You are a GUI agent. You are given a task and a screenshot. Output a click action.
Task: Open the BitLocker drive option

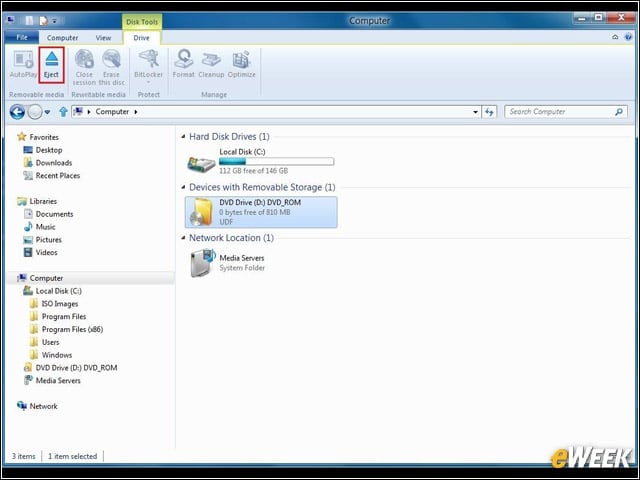(149, 64)
